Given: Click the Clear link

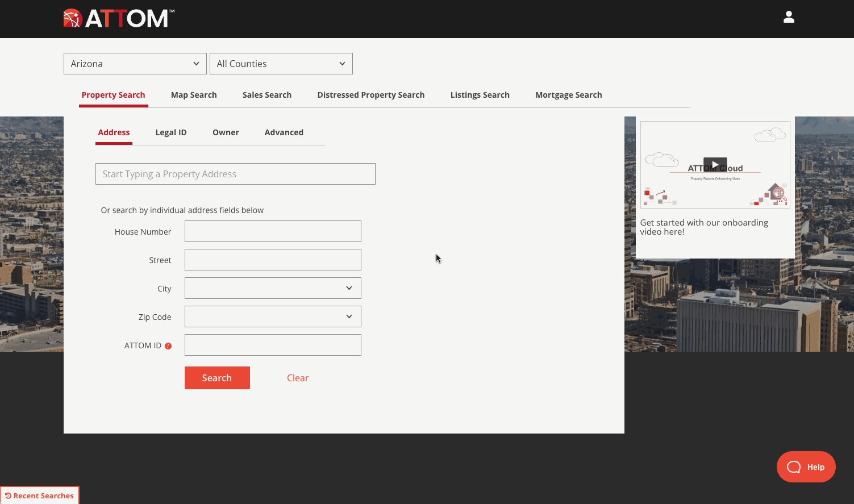Looking at the screenshot, I should point(298,378).
